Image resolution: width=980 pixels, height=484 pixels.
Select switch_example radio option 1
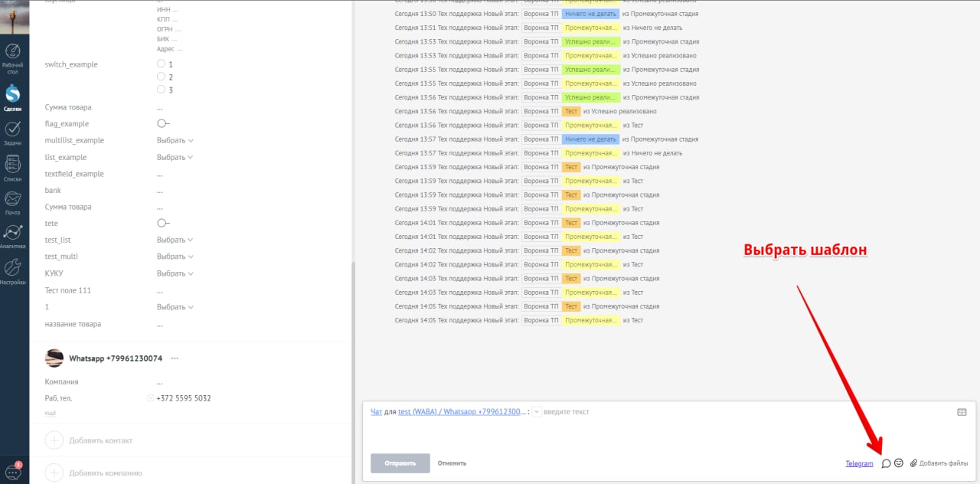tap(162, 64)
